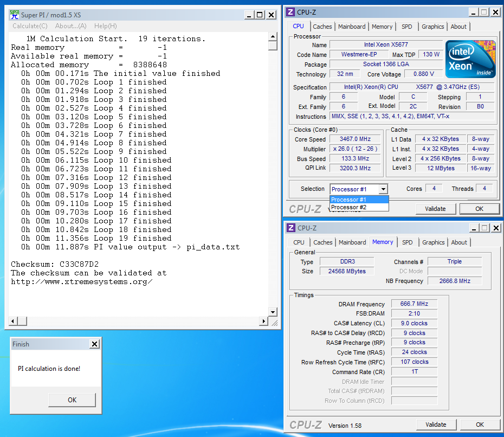Switch to Caches tab in lower CPU-Z window

[x=322, y=242]
